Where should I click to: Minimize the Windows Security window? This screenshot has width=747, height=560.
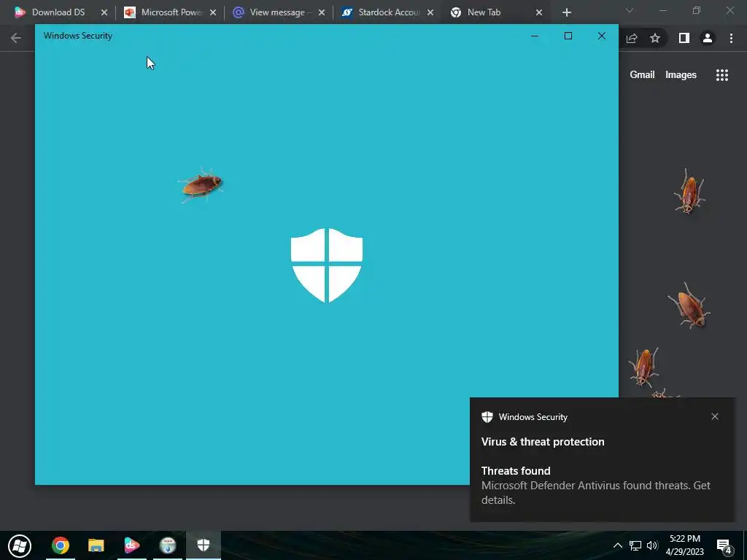[x=535, y=36]
